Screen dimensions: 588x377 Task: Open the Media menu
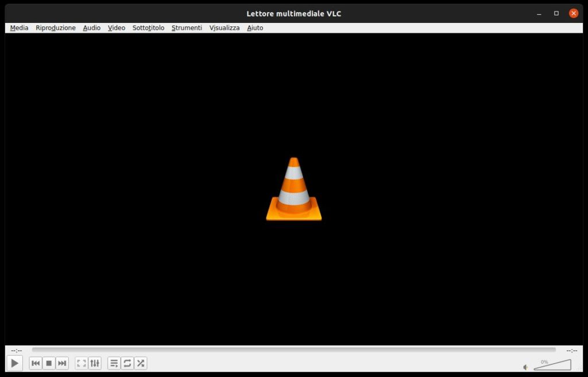19,28
